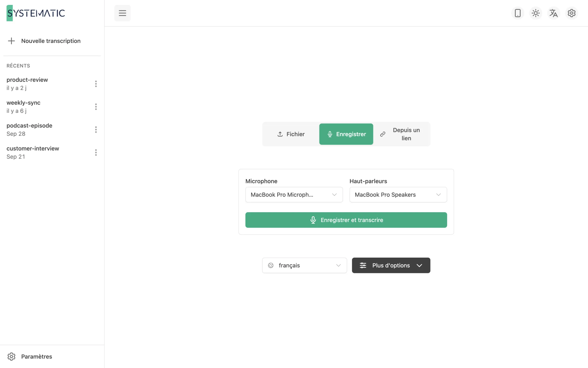
Task: Open the Haut-parleurs speakers dropdown
Action: point(398,195)
